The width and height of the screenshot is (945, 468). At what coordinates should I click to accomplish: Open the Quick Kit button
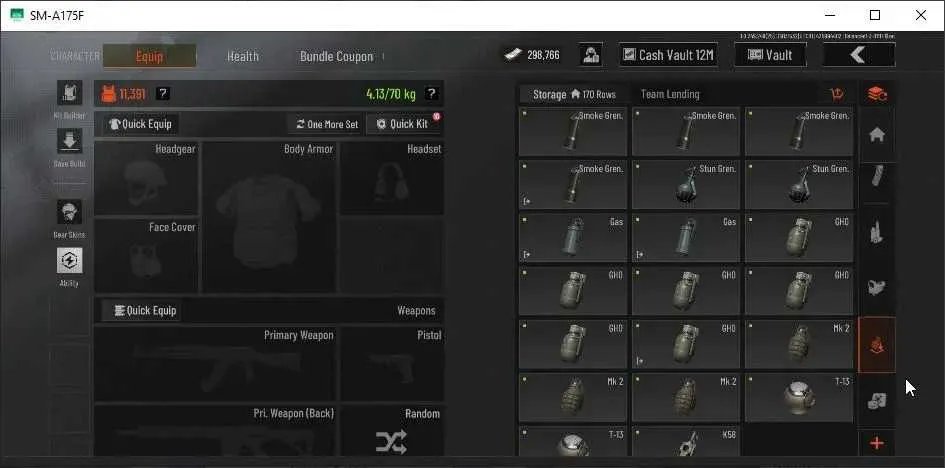click(403, 124)
